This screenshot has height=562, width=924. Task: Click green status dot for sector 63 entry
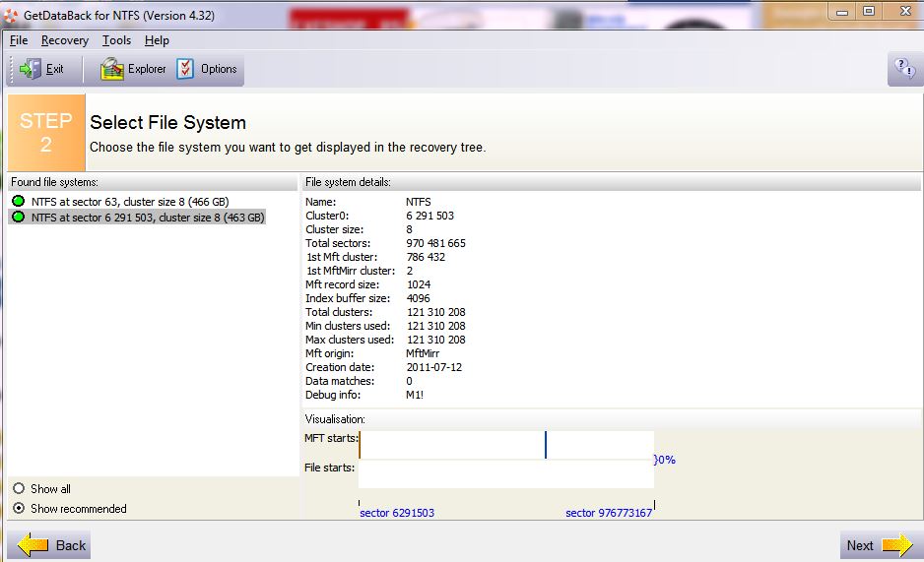tap(19, 201)
